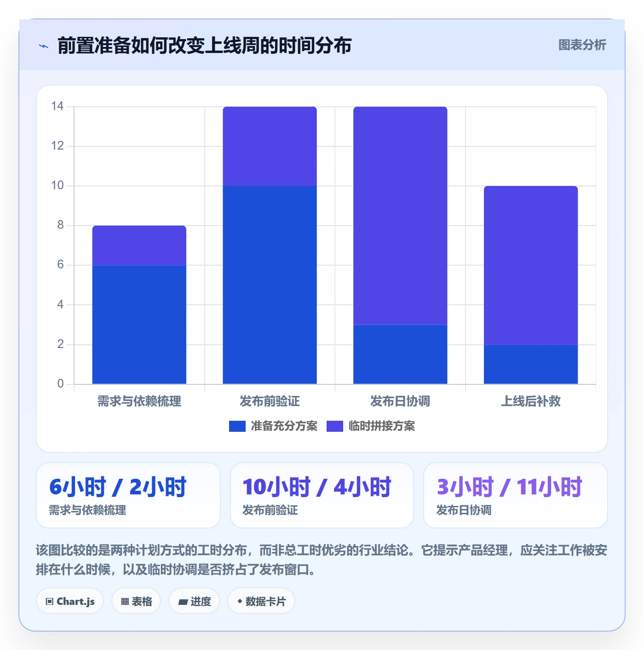Click the y-axis tick labeled 0

pos(60,384)
